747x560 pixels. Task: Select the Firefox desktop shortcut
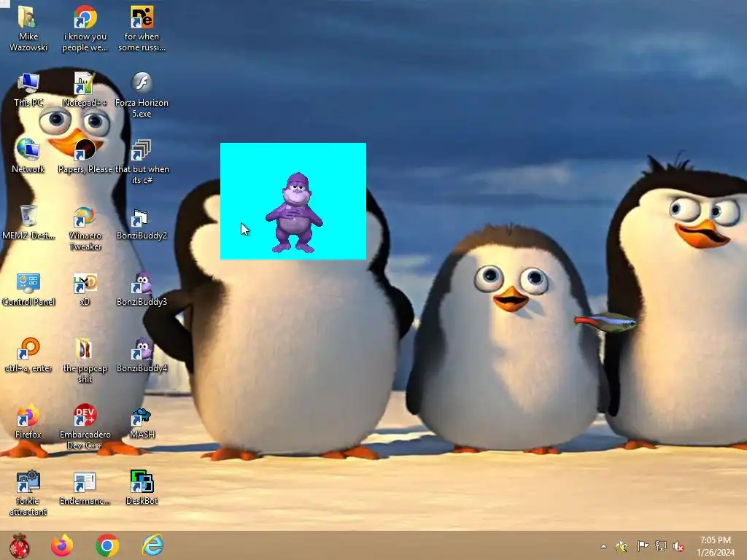(28, 421)
